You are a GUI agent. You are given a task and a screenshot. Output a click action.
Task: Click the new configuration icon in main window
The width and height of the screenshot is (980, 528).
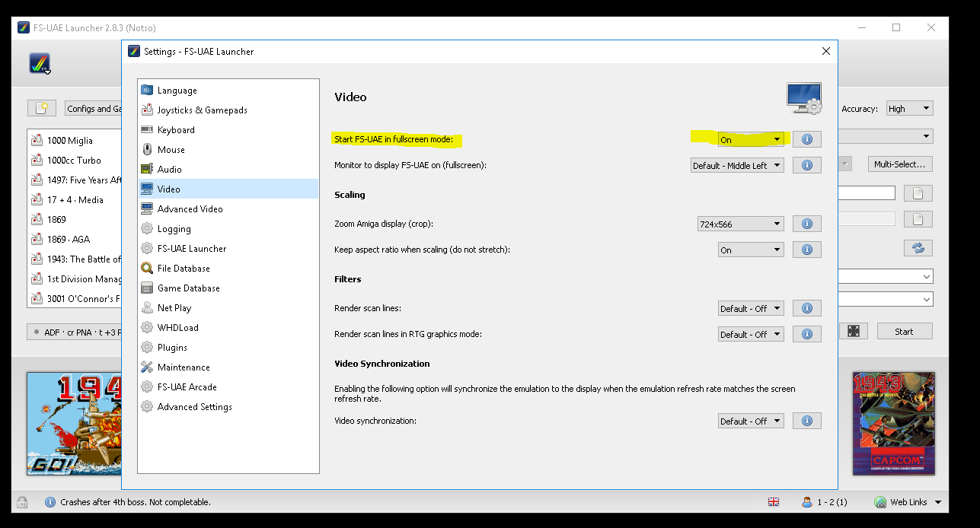coord(42,108)
